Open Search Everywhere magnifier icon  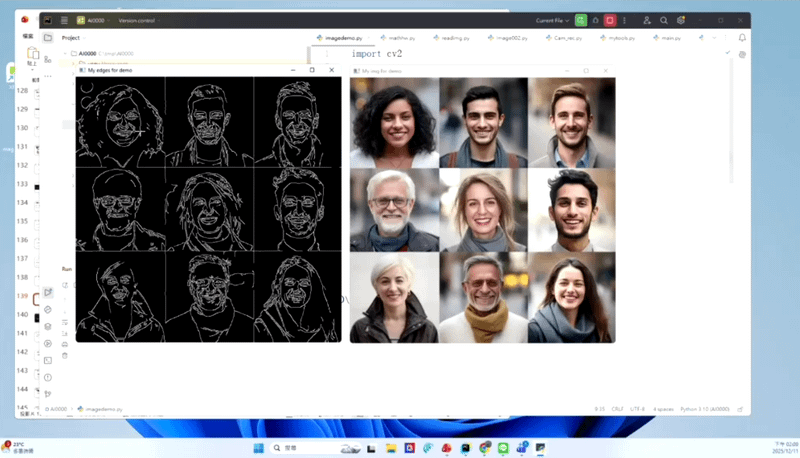pyautogui.click(x=663, y=20)
